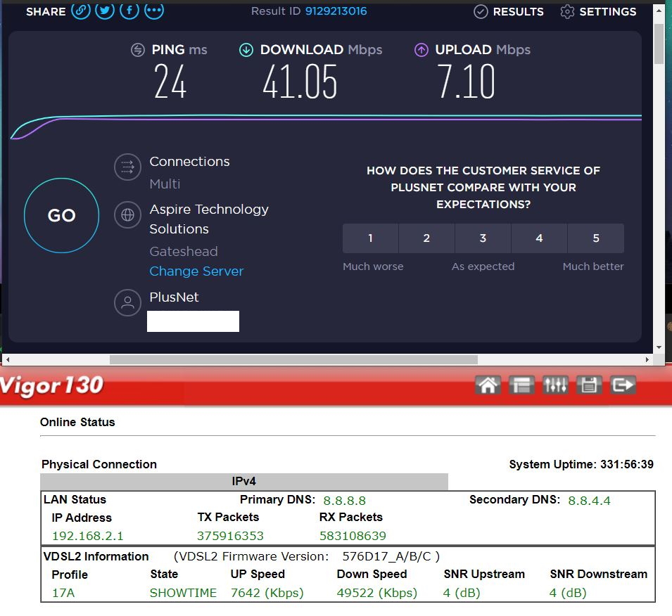
Task: Click System Uptime 331:56:39
Action: point(581,464)
